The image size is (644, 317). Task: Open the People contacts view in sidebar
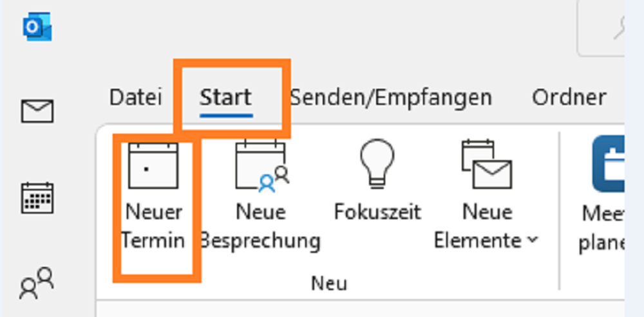pyautogui.click(x=37, y=283)
